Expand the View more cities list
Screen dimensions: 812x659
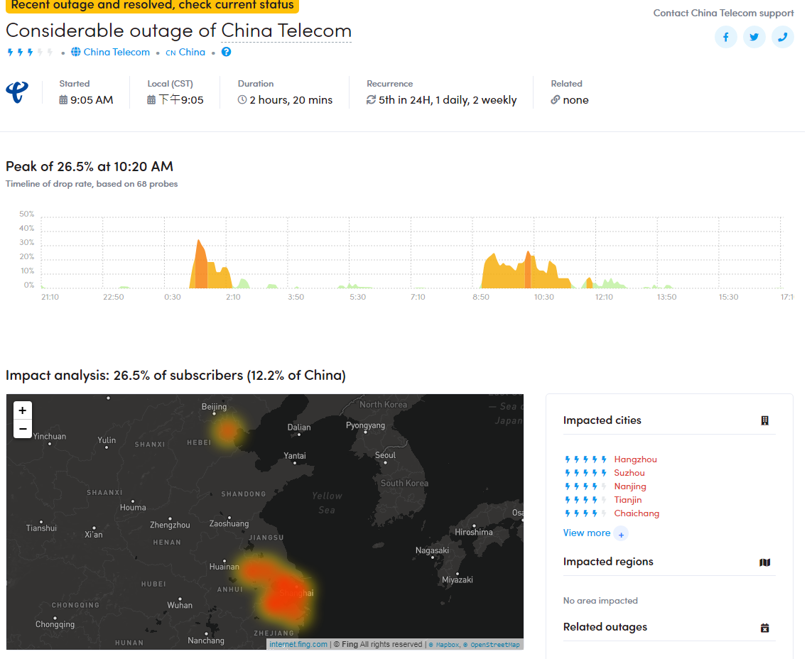[586, 533]
